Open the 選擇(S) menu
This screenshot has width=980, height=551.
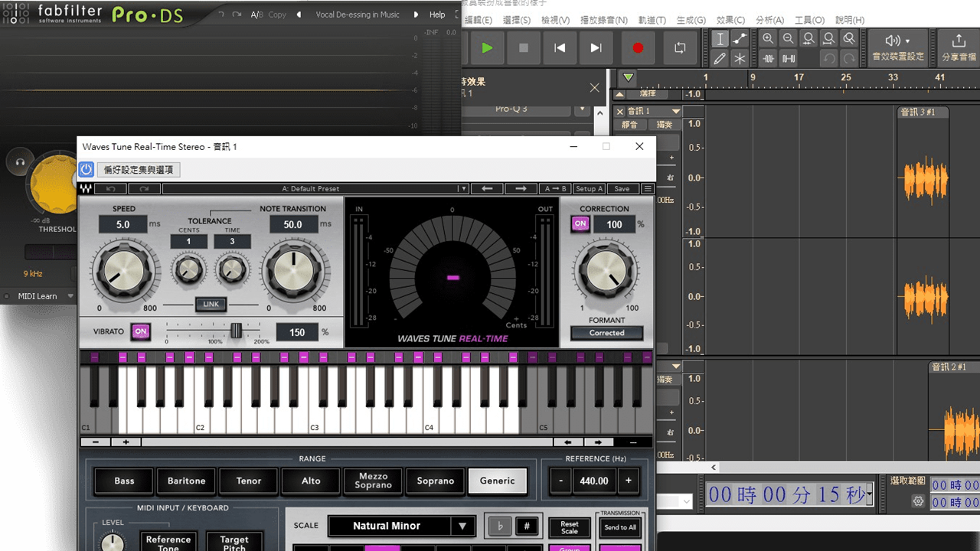pos(517,20)
